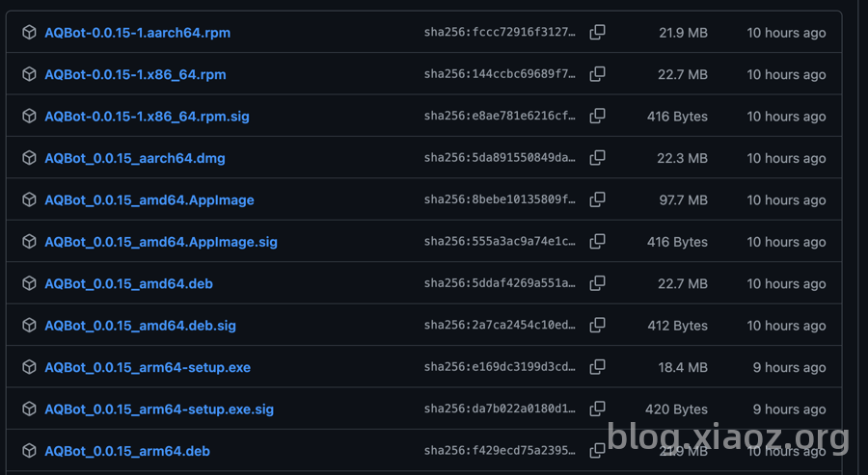Open AQBot-0.0.15-1.x86_64.rpm.sig signature file

click(147, 117)
